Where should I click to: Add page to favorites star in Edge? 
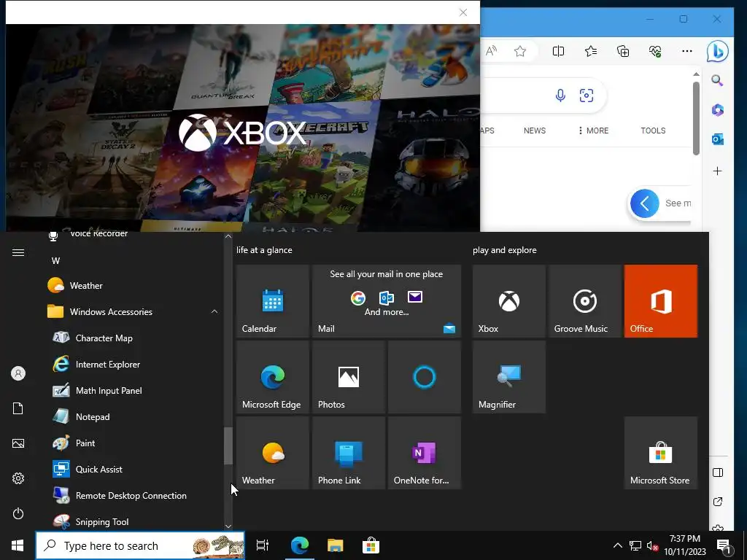point(520,51)
